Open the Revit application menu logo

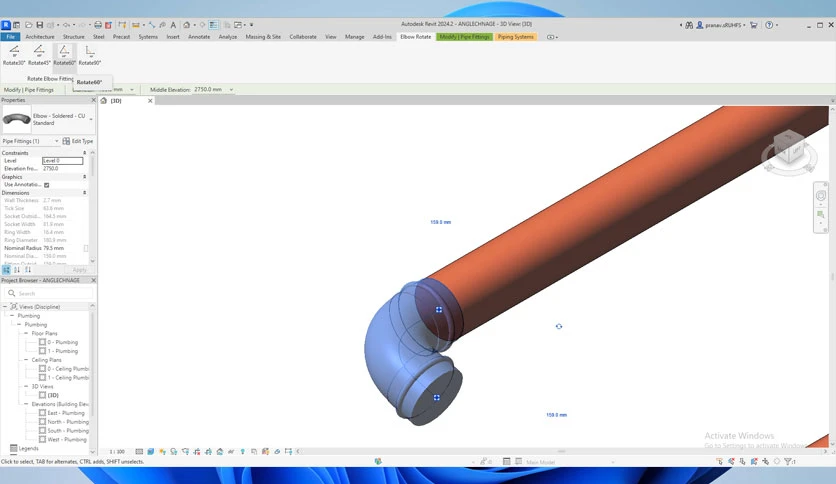pyautogui.click(x=6, y=25)
